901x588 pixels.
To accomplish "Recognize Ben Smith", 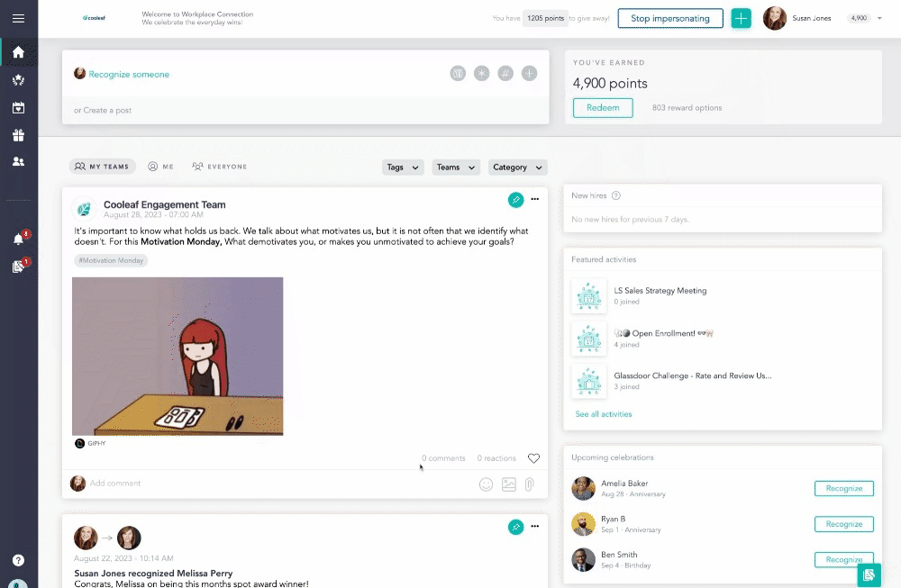I will click(844, 560).
